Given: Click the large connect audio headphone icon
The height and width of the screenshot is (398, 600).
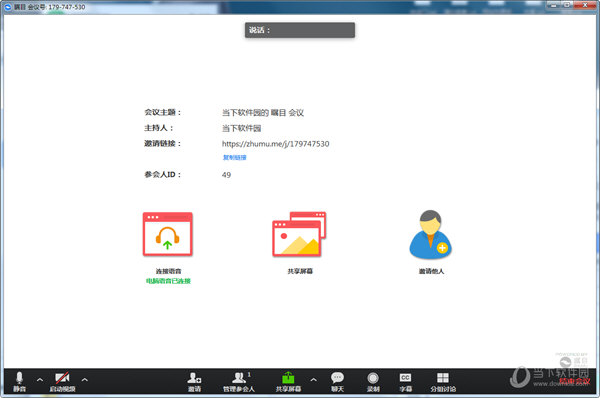Looking at the screenshot, I should click(168, 234).
